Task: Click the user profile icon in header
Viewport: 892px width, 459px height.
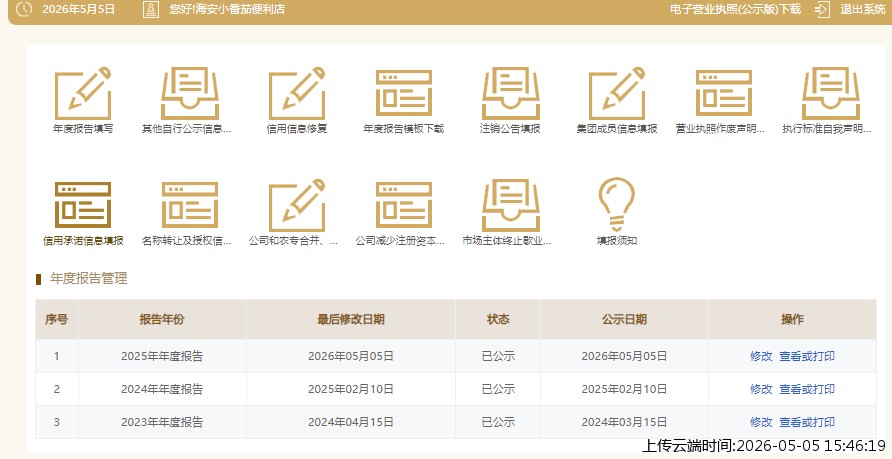Action: [x=151, y=9]
